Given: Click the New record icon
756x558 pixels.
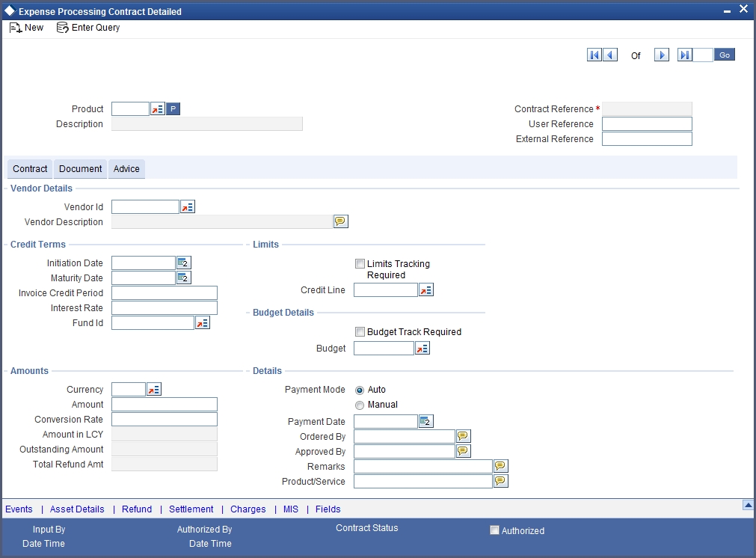Looking at the screenshot, I should click(x=16, y=28).
